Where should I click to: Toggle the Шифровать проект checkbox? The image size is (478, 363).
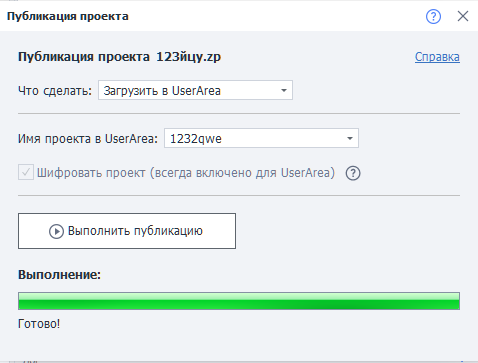[26, 172]
